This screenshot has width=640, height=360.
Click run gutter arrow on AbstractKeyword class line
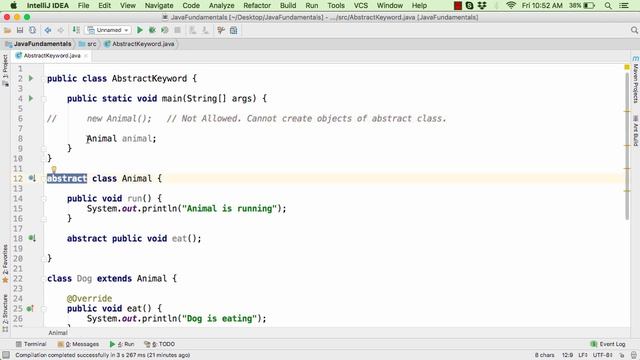(31, 78)
